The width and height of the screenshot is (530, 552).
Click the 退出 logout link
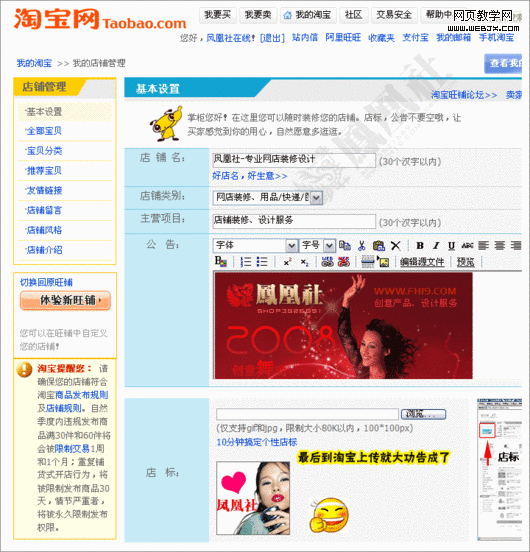pos(272,38)
